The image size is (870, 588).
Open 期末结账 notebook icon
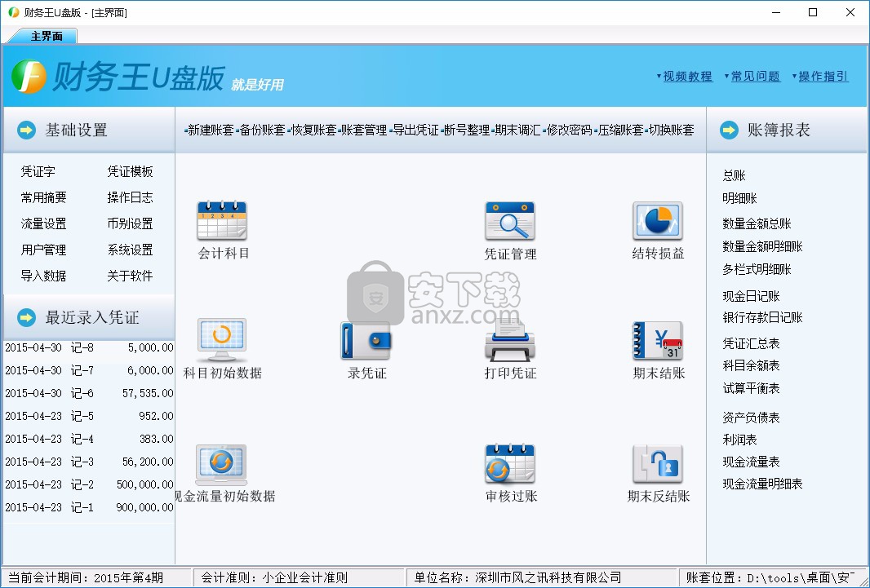click(x=658, y=340)
